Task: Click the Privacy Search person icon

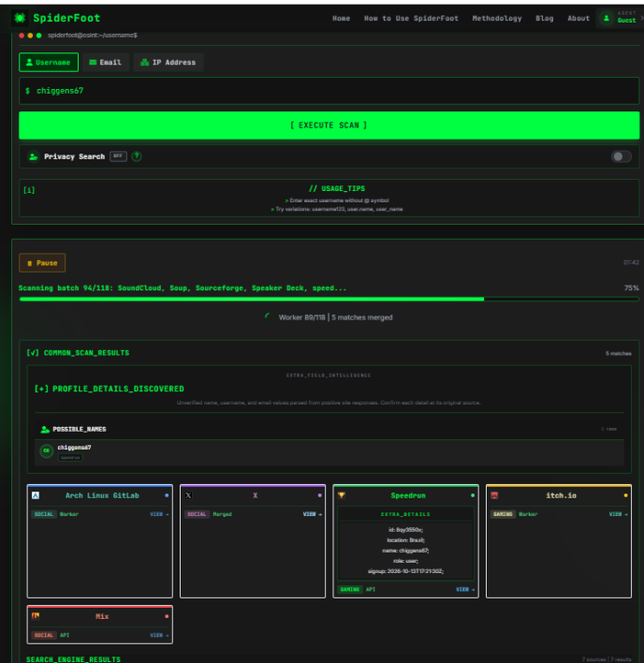Action: [x=34, y=156]
